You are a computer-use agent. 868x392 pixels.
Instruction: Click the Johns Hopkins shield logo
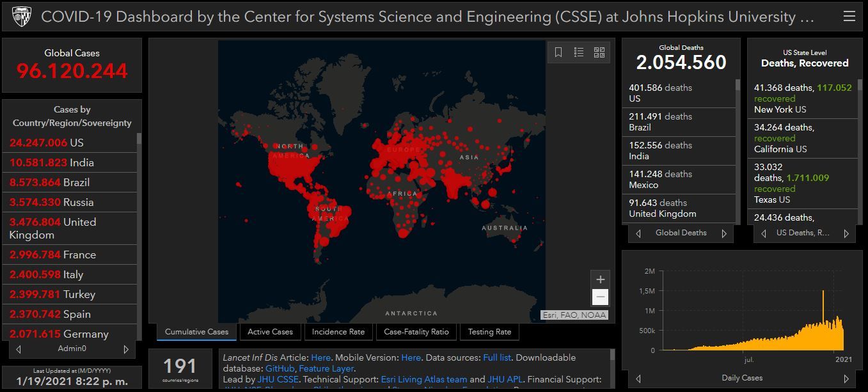[x=20, y=17]
